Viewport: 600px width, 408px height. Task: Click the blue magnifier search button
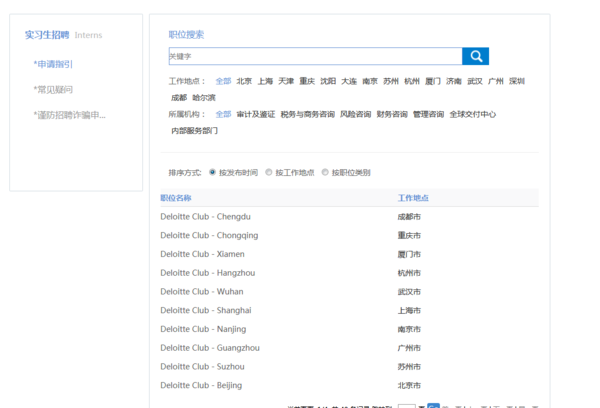(475, 56)
